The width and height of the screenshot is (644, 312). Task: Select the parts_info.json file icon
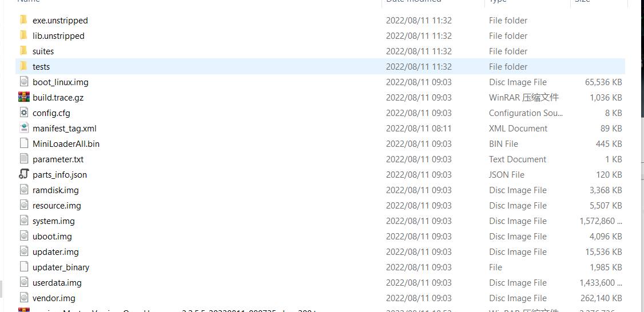point(24,174)
